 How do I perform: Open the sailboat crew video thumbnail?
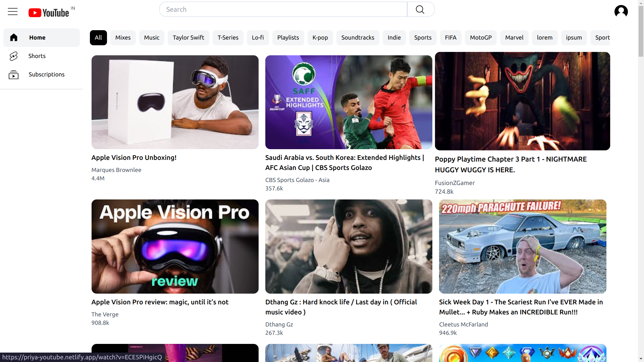pos(349,353)
